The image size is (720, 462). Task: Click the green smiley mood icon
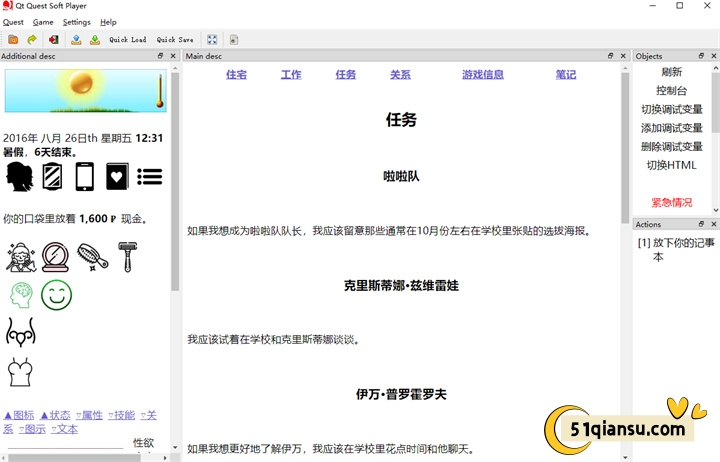click(x=56, y=295)
